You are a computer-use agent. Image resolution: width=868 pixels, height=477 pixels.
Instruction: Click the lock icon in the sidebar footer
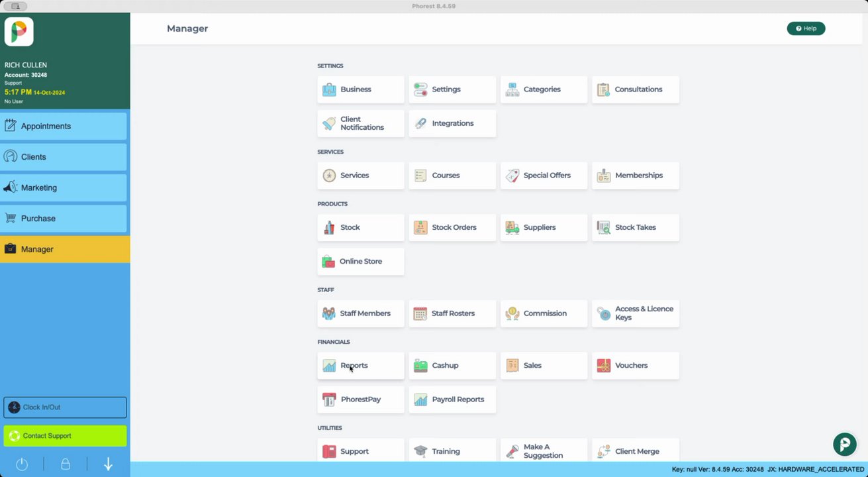(x=66, y=464)
